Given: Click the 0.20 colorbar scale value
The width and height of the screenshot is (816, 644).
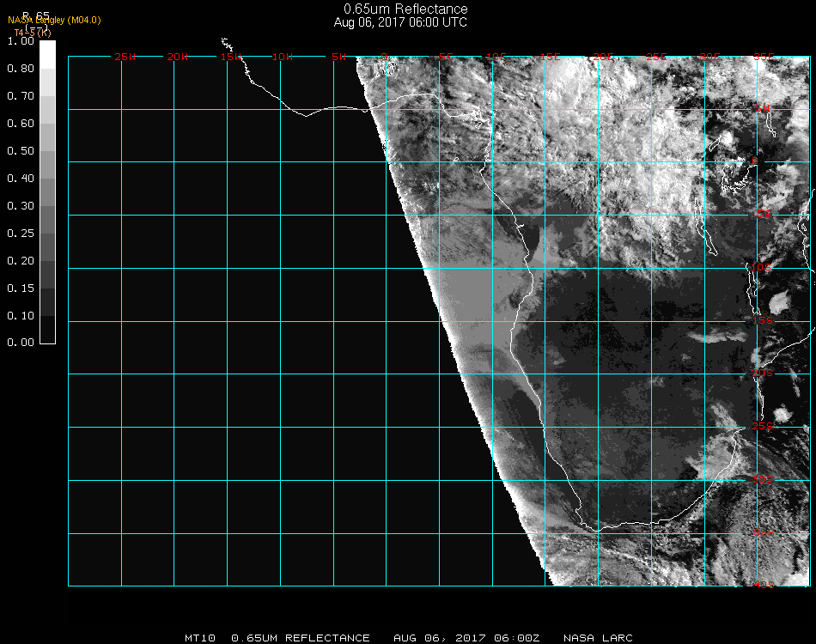Looking at the screenshot, I should 21,261.
